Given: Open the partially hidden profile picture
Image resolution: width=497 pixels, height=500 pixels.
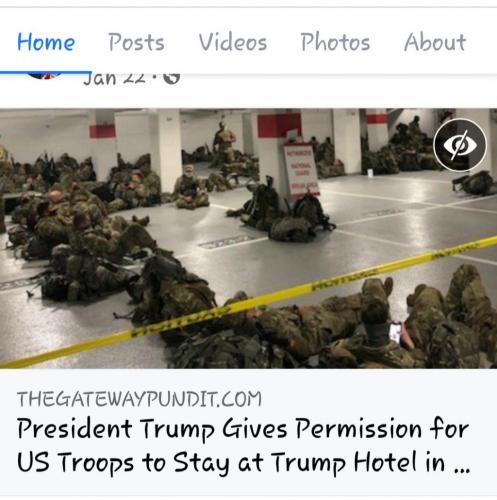Looking at the screenshot, I should pos(44,76).
